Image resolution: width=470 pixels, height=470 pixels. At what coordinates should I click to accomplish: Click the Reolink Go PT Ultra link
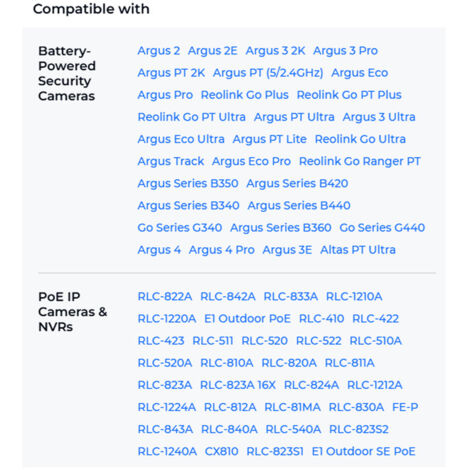click(192, 117)
